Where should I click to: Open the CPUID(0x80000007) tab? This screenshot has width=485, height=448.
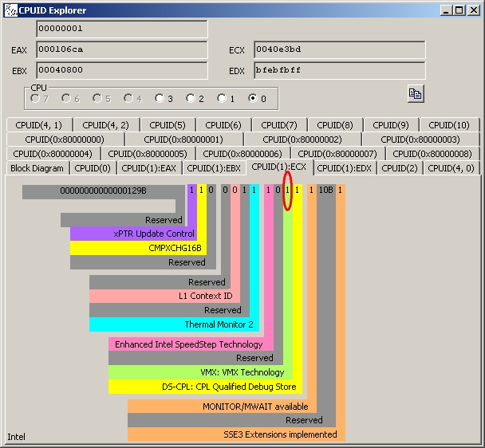point(337,154)
